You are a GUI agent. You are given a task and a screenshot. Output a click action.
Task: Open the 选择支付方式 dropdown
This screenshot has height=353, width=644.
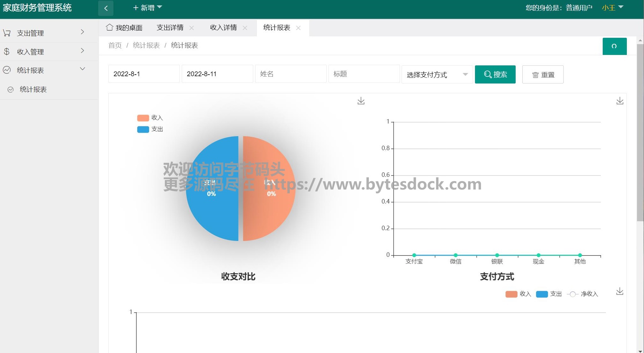pos(437,75)
